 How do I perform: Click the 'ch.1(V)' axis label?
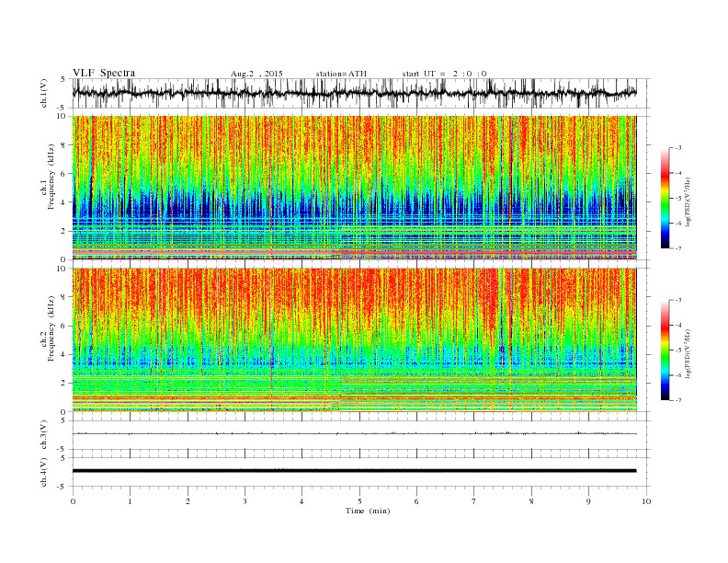[x=44, y=93]
